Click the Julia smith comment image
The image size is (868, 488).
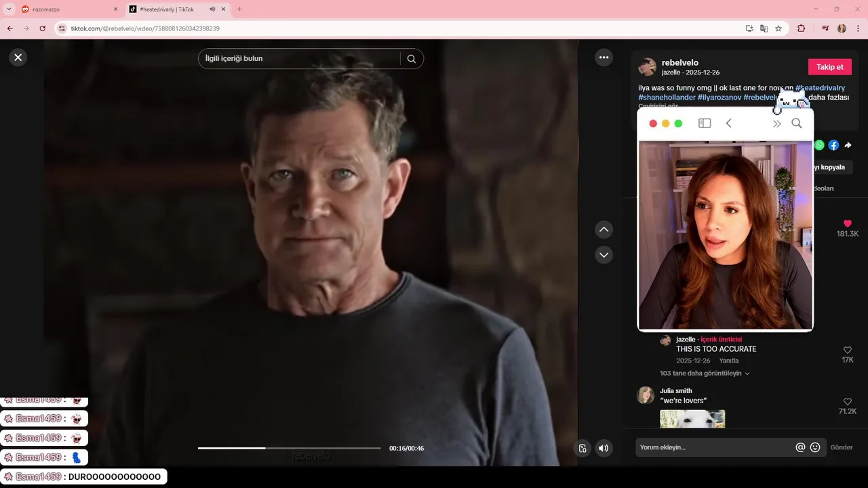692,419
